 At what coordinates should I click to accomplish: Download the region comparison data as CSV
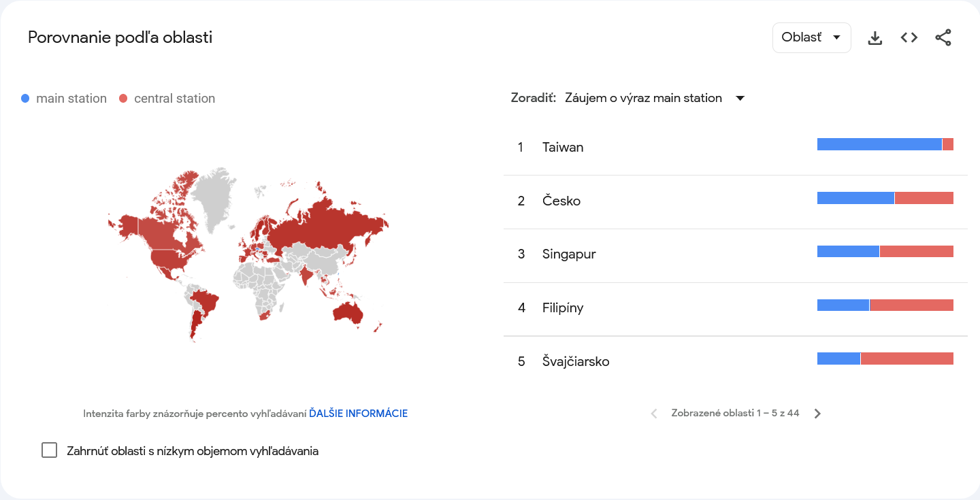pos(875,38)
